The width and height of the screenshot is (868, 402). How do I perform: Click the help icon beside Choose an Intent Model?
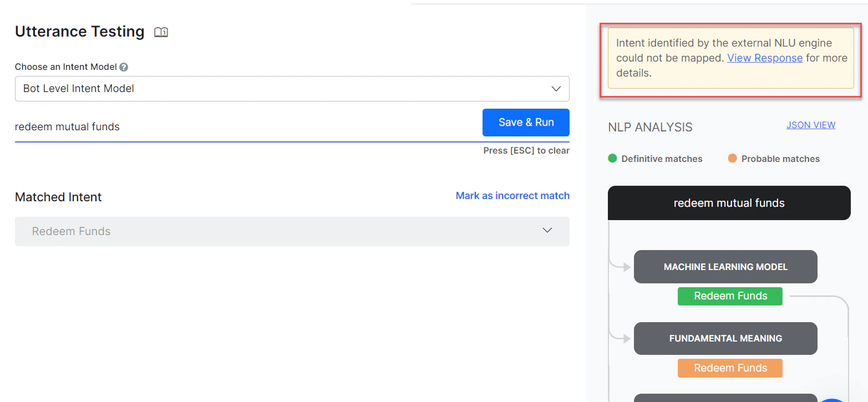point(123,67)
